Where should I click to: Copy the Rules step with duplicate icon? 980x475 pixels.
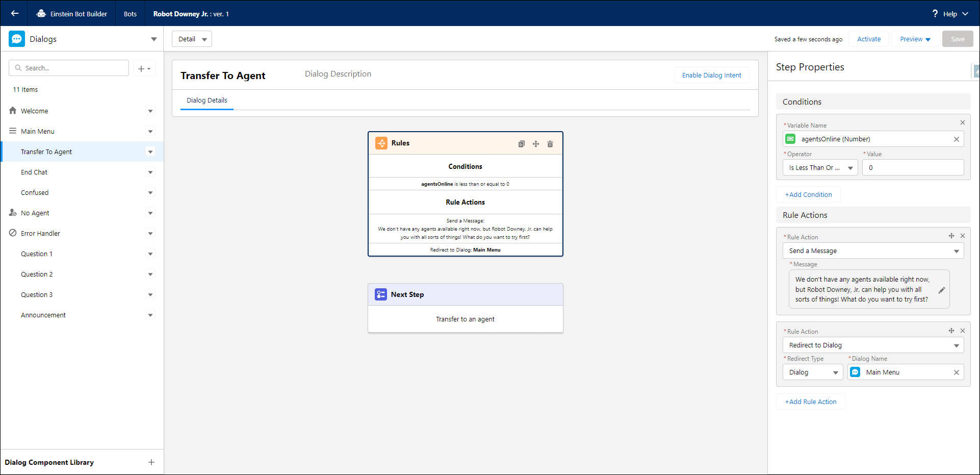[x=522, y=144]
